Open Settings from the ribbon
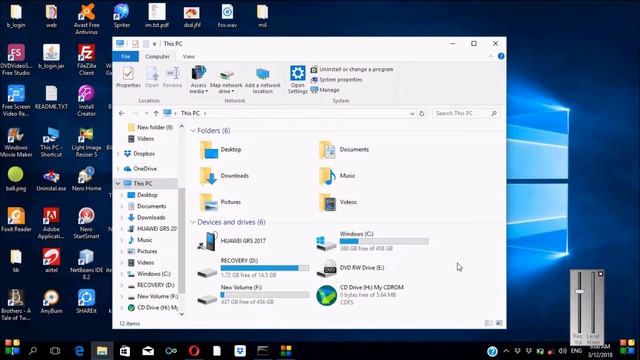This screenshot has height=360, width=640. pos(298,80)
